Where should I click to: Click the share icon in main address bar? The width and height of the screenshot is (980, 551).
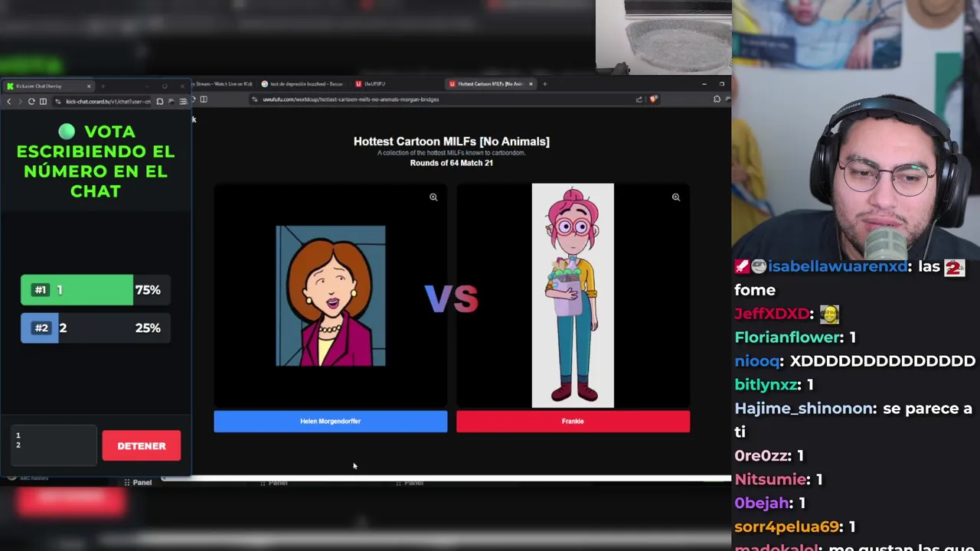click(639, 99)
